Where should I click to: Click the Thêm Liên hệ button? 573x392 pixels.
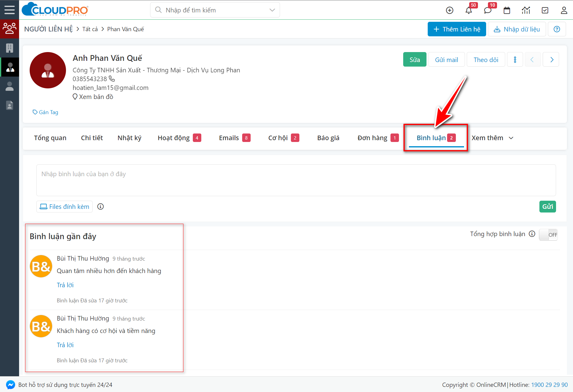(x=457, y=29)
